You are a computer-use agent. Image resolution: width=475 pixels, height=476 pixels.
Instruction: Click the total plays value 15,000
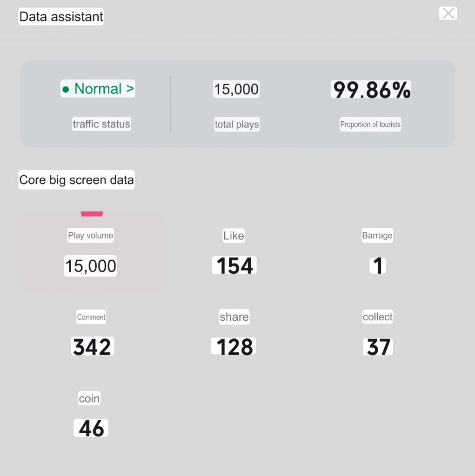click(x=236, y=89)
